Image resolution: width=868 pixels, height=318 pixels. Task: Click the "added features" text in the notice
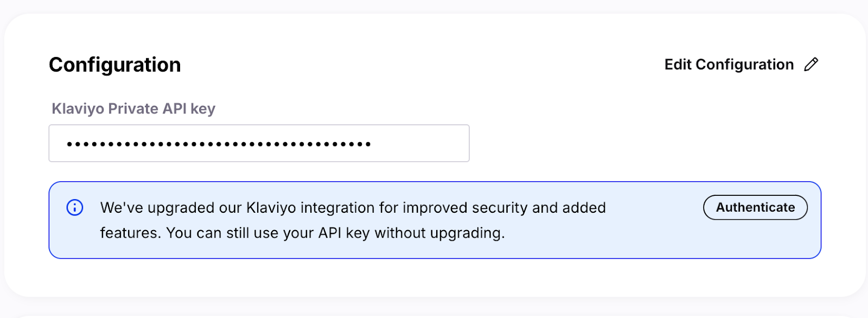click(x=580, y=208)
